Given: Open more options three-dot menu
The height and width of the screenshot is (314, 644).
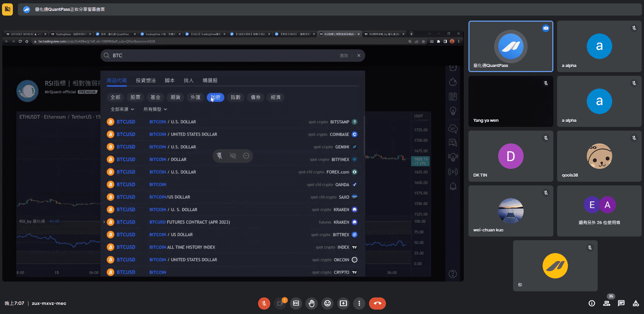Looking at the screenshot, I should pyautogui.click(x=359, y=303).
